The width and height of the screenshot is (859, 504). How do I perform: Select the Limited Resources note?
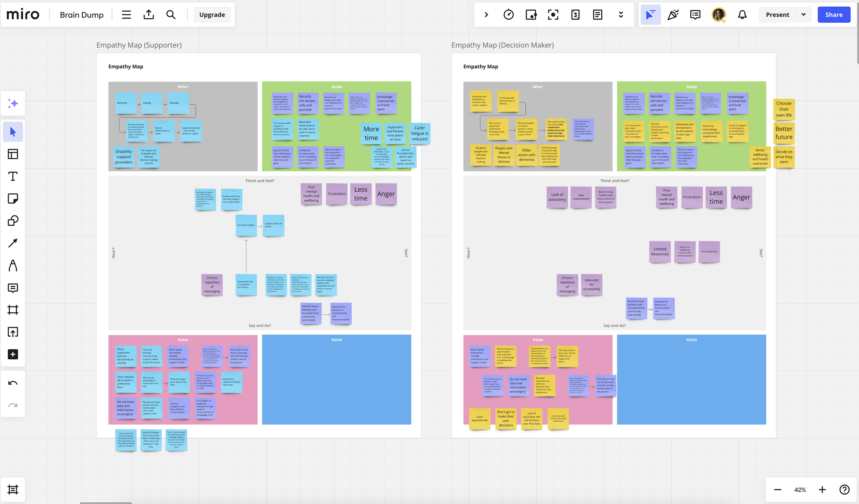point(660,251)
